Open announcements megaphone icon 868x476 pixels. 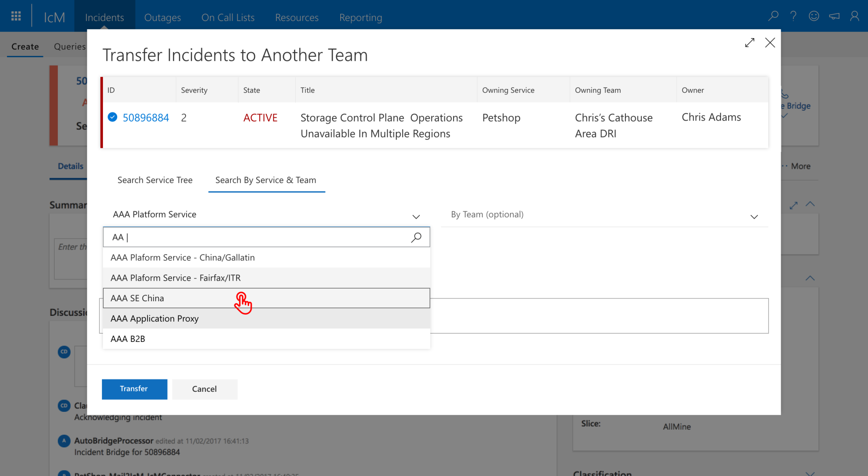(834, 16)
